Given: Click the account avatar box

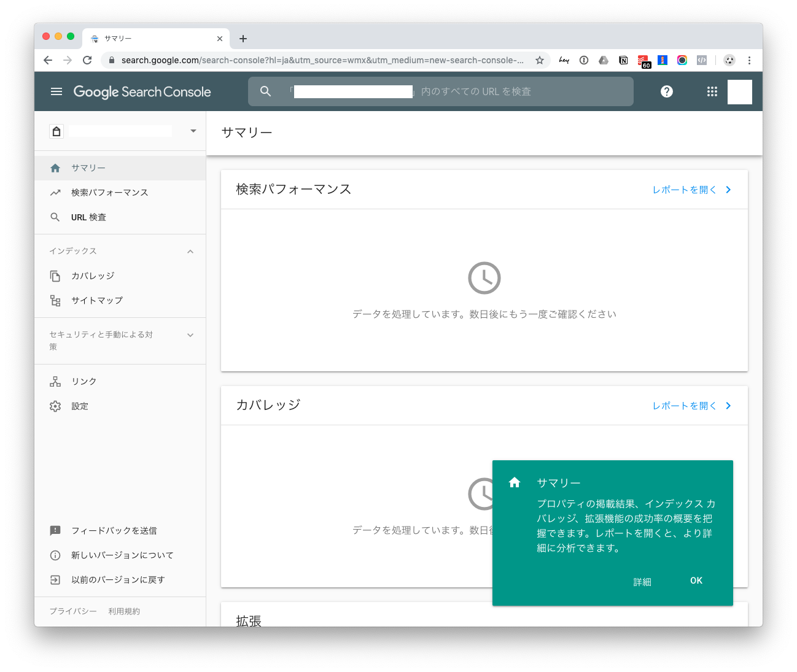Looking at the screenshot, I should tap(740, 92).
